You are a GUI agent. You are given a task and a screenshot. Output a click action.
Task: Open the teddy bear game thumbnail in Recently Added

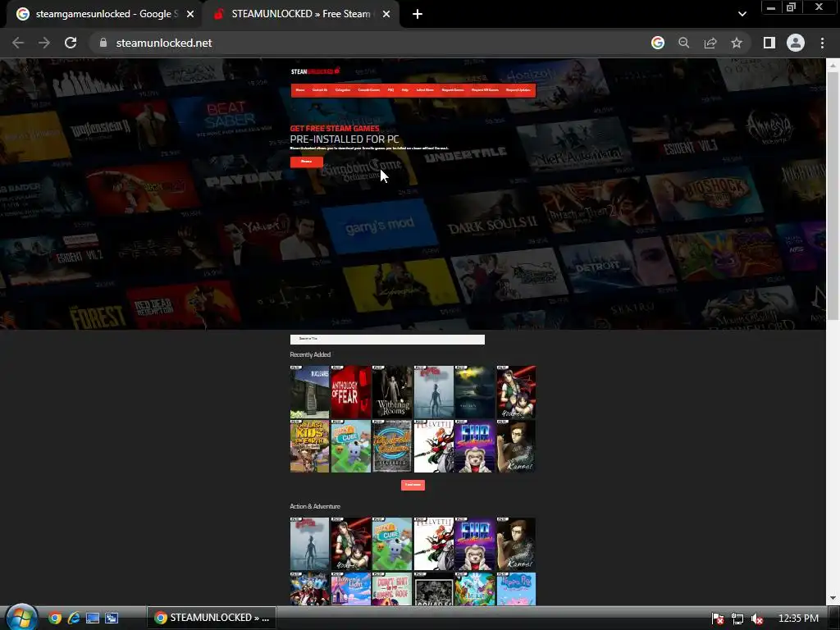(475, 446)
